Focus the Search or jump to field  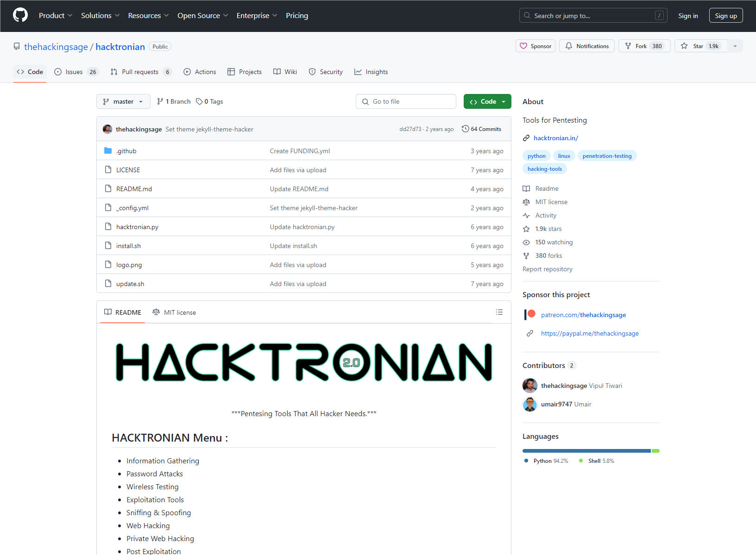point(593,15)
